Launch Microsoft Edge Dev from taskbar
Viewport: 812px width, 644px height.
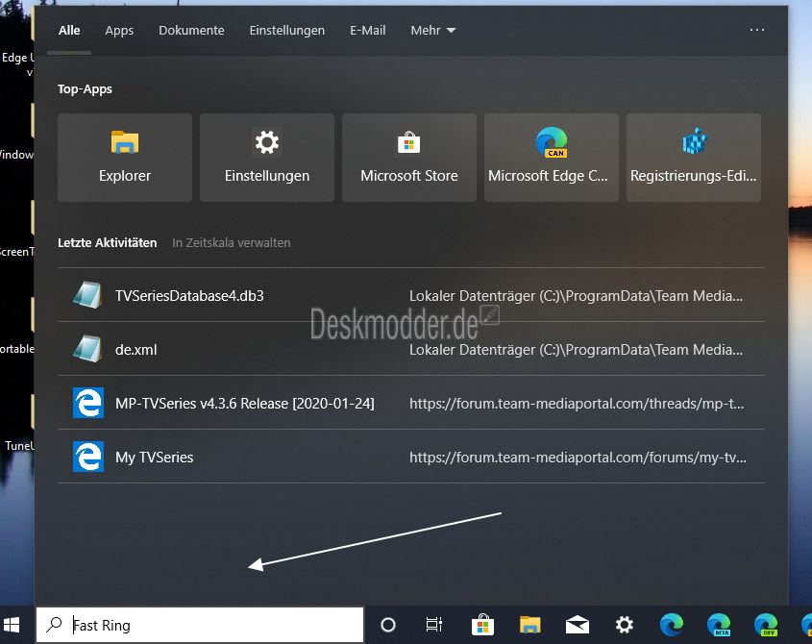[766, 625]
